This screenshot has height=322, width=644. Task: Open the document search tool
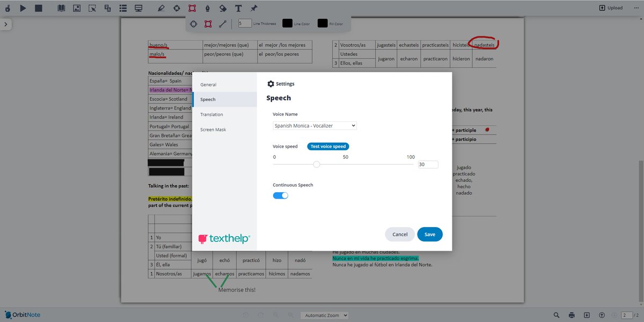557,315
